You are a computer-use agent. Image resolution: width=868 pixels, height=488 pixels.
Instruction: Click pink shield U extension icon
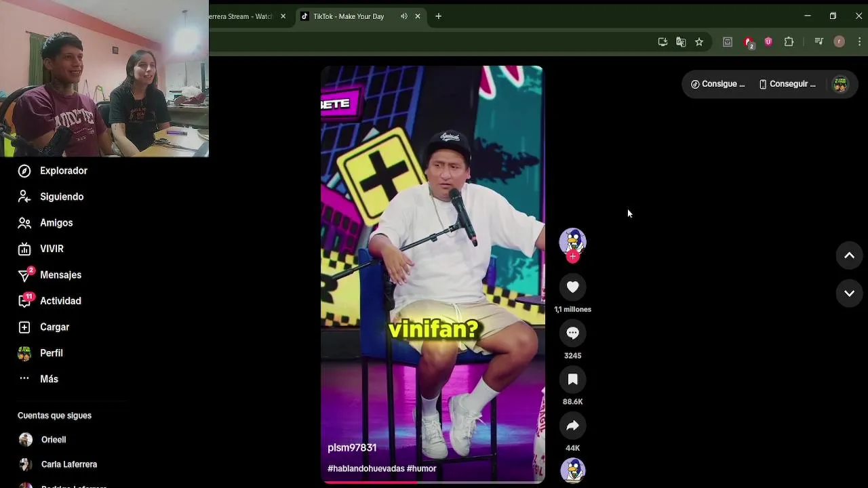[768, 42]
